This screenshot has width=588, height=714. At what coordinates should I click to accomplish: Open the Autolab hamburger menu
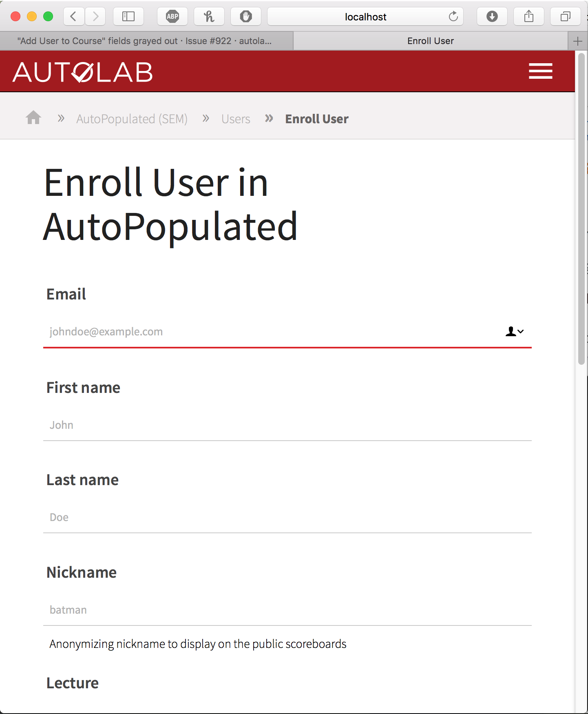(x=541, y=71)
